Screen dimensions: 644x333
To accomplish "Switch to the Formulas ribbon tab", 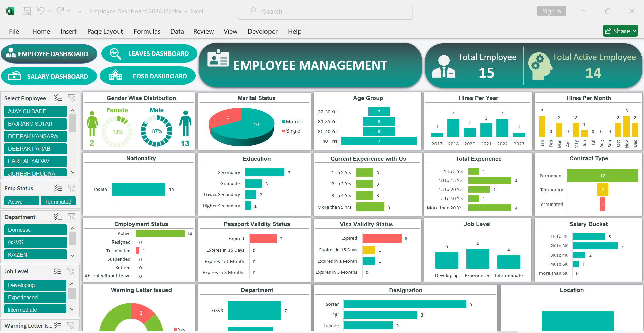I will [x=147, y=31].
